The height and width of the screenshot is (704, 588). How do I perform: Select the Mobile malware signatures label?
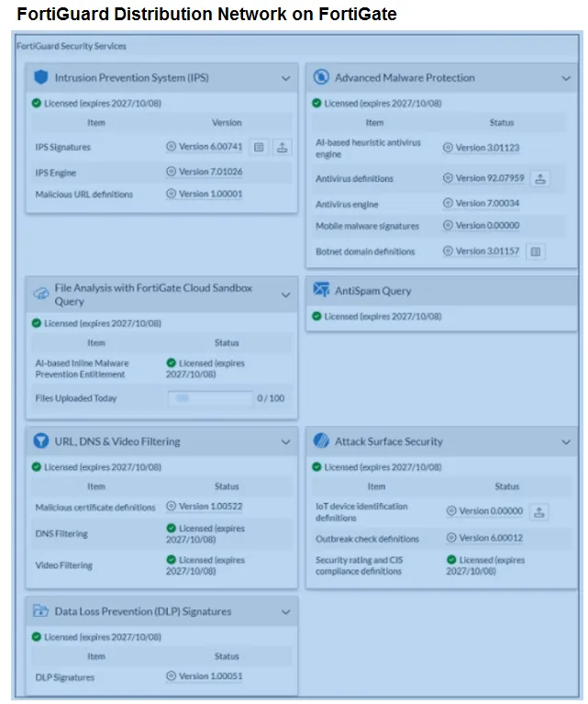367,226
